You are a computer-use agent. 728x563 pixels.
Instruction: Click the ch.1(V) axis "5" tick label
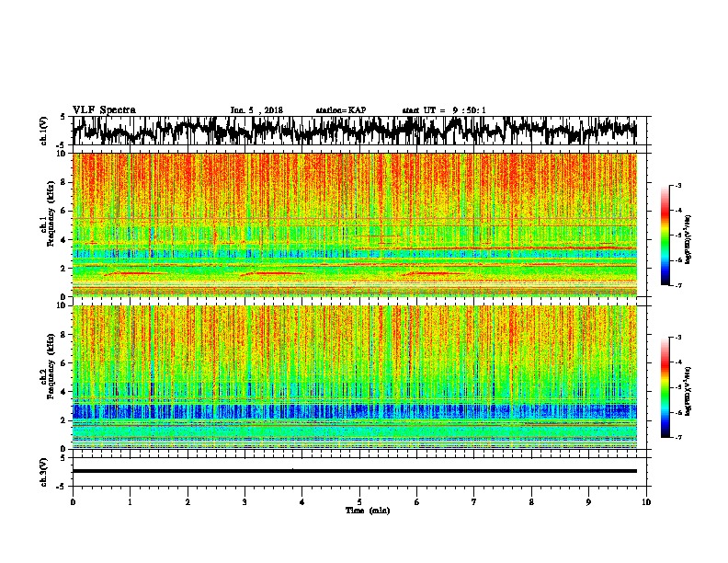[63, 117]
